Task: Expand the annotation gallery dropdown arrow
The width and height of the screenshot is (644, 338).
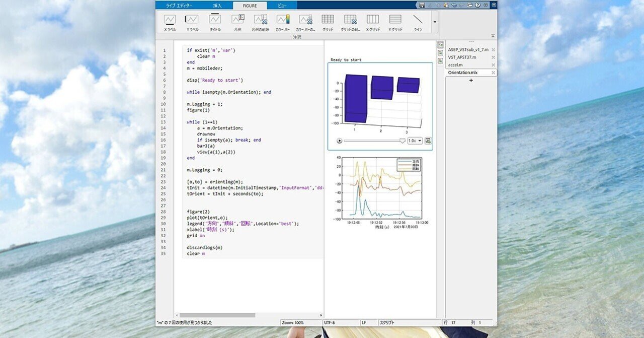Action: pos(435,22)
